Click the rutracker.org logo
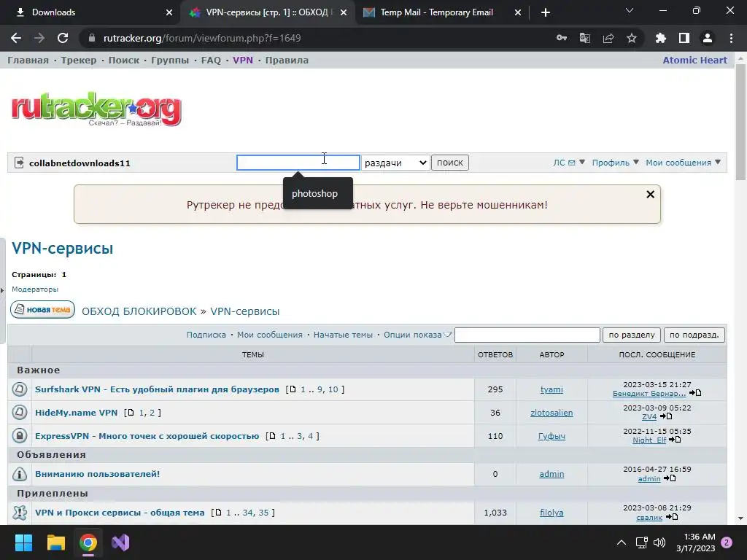The width and height of the screenshot is (747, 560). click(97, 109)
